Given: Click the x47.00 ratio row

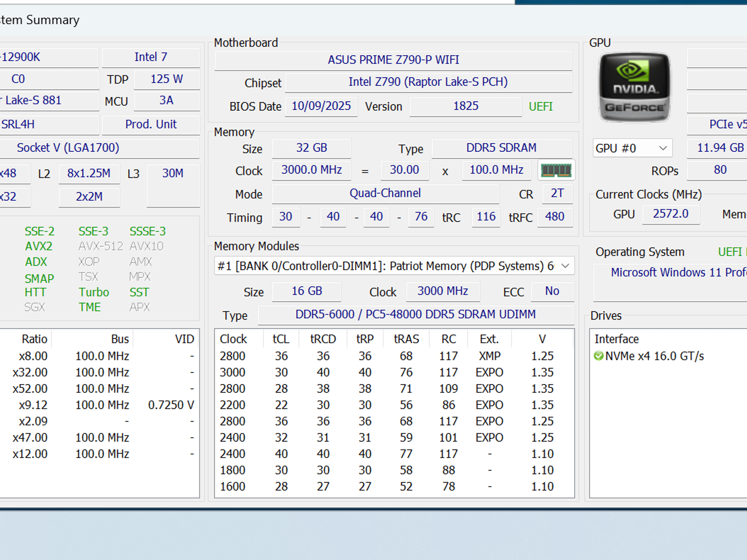Looking at the screenshot, I should coord(99,438).
